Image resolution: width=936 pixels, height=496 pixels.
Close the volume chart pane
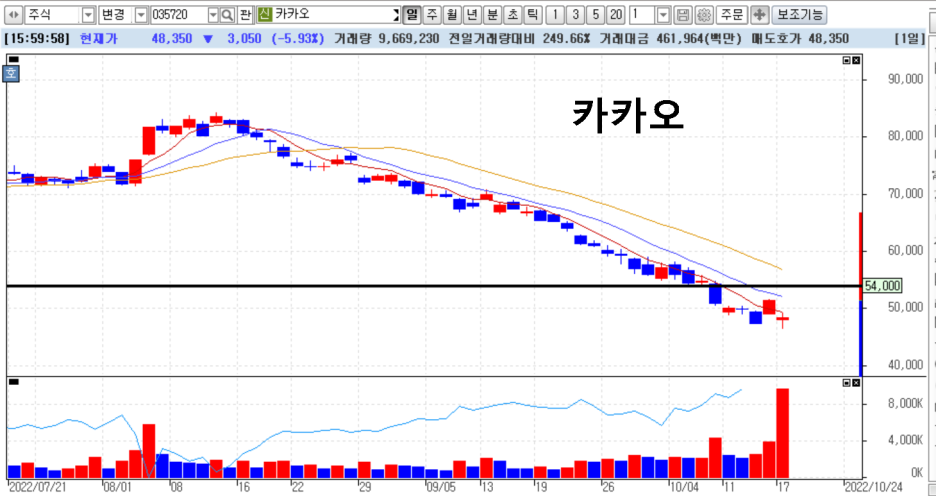(x=857, y=382)
